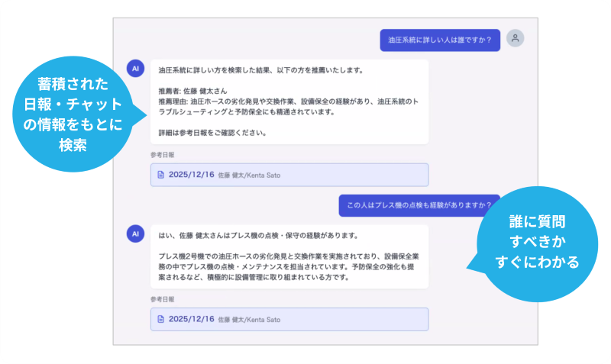This screenshot has height=364, width=611.
Task: Click document icon in second 参考日報 card
Action: (160, 319)
